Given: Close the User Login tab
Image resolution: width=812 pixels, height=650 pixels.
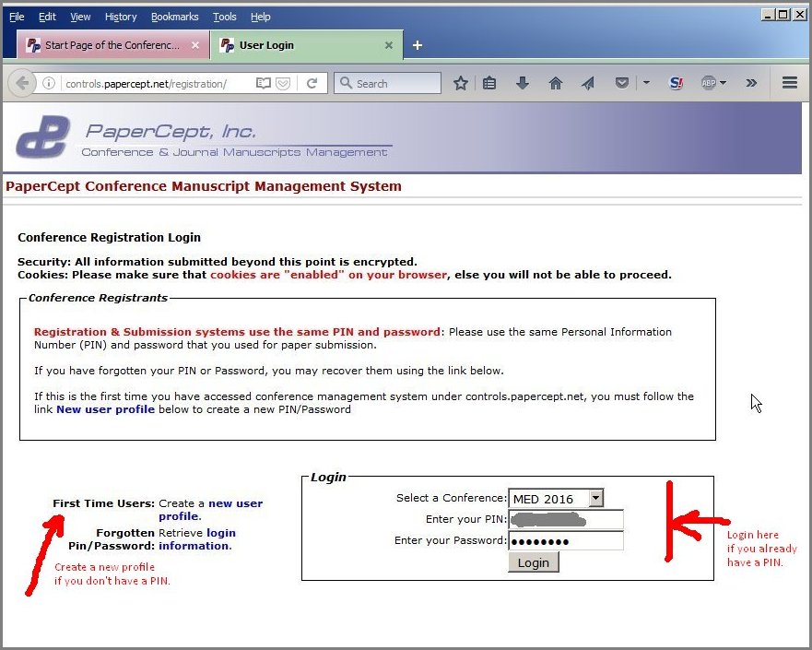Looking at the screenshot, I should (x=389, y=45).
